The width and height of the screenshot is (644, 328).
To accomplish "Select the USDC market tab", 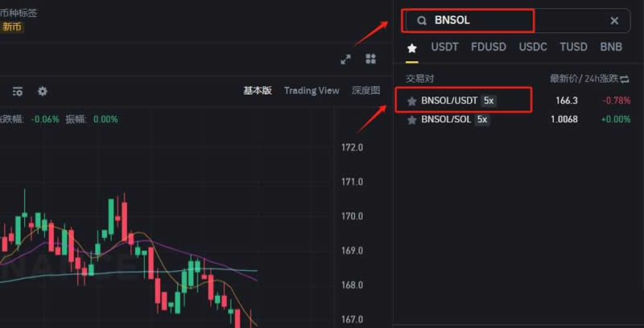I will (x=533, y=47).
